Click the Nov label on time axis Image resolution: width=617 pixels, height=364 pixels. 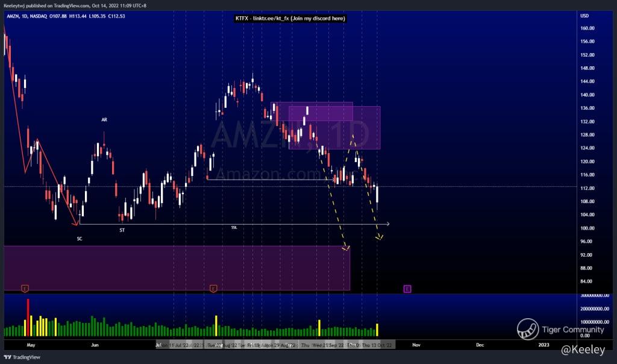point(416,345)
